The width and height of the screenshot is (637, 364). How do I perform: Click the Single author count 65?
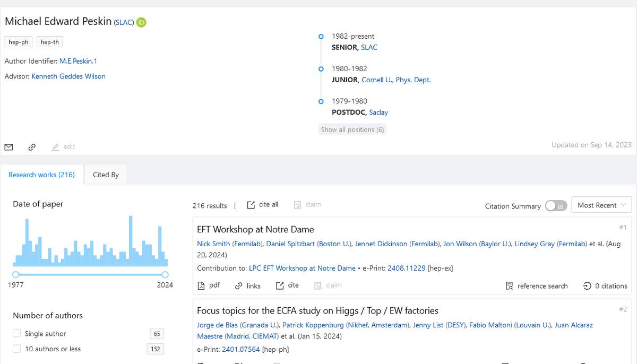pos(157,334)
